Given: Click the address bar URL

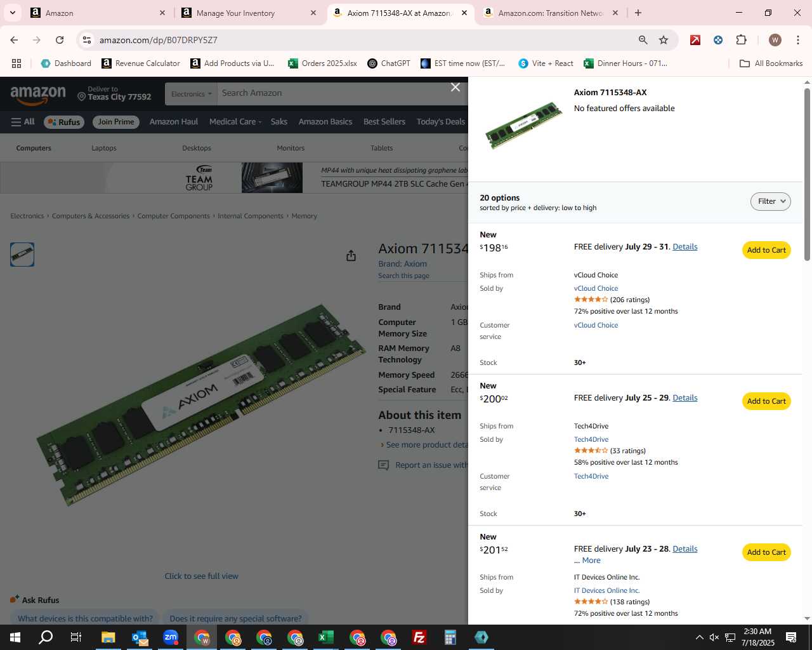Looking at the screenshot, I should (159, 40).
